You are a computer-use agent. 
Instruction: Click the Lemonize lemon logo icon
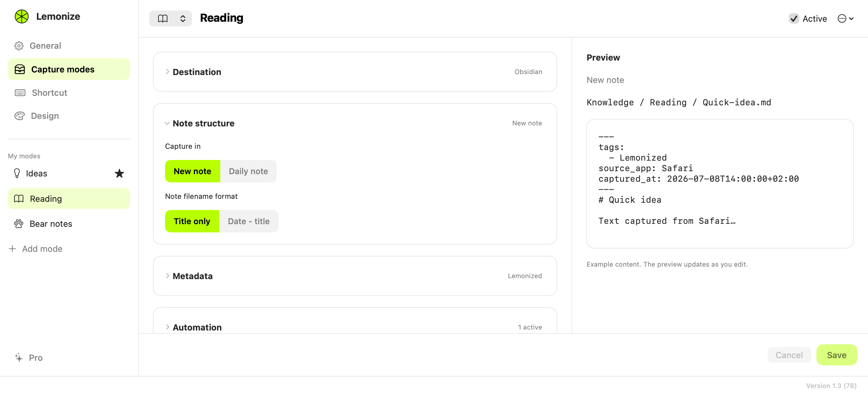[22, 16]
